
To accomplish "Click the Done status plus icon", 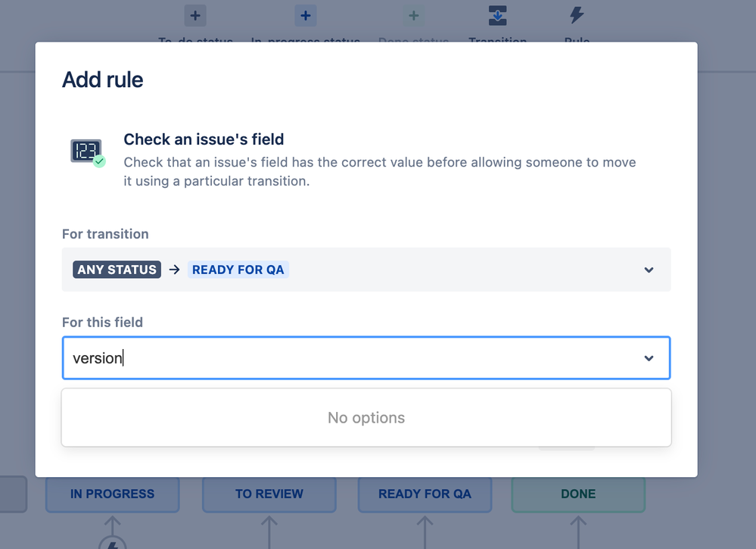I will pyautogui.click(x=414, y=15).
